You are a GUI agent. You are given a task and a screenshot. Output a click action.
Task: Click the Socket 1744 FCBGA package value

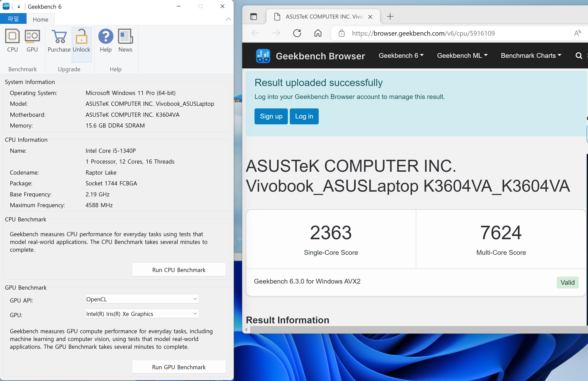click(111, 183)
